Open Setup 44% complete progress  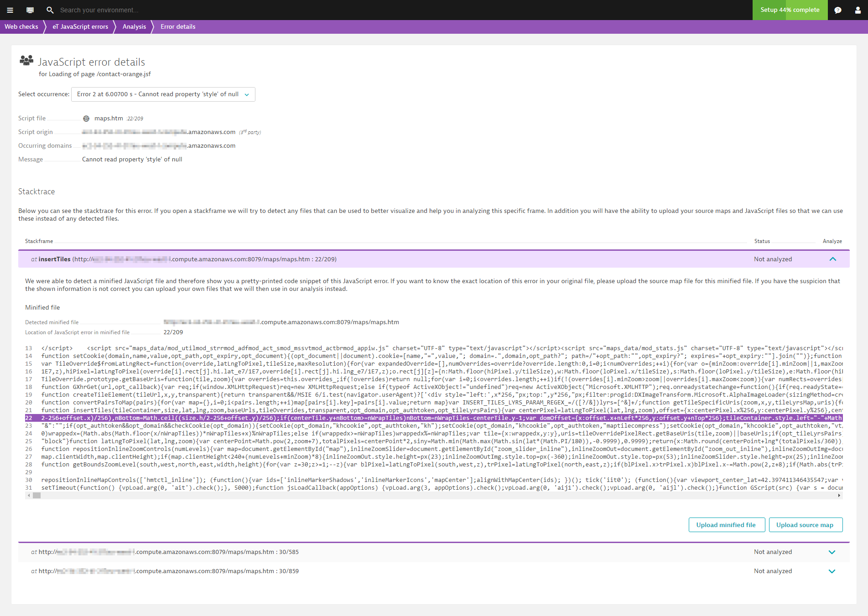(790, 10)
